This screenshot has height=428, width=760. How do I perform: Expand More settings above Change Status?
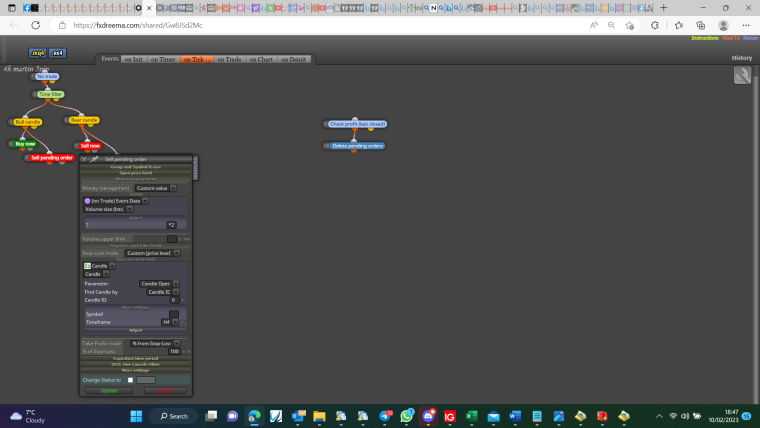pos(136,370)
